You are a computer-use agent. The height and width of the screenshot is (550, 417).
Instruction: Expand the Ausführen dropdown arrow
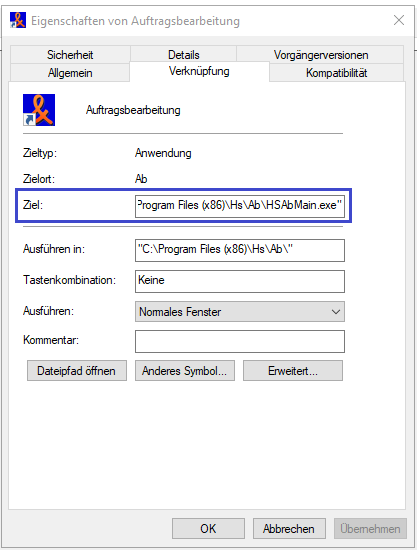(336, 311)
